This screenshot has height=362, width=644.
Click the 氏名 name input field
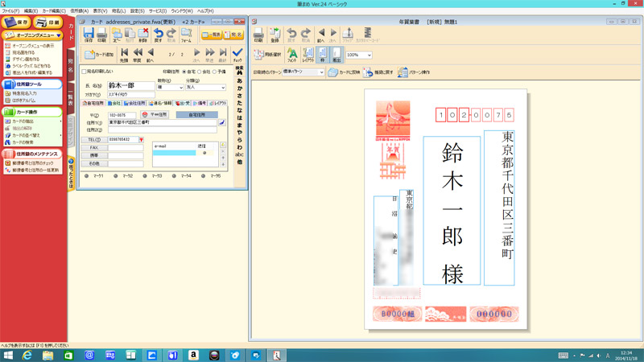click(x=129, y=85)
